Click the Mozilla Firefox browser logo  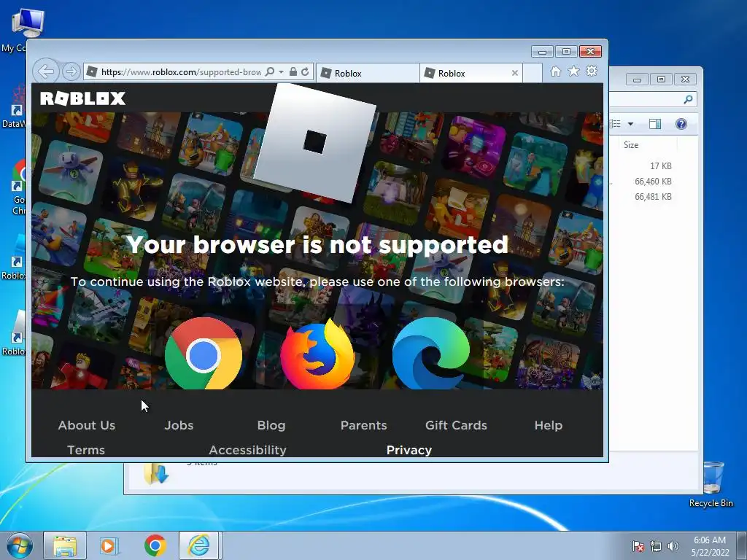pos(317,354)
